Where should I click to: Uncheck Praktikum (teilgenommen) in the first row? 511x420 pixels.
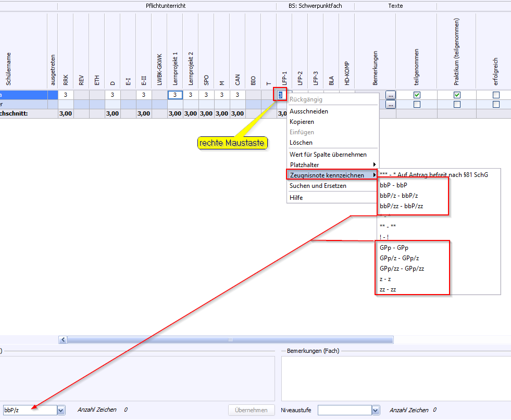point(457,95)
